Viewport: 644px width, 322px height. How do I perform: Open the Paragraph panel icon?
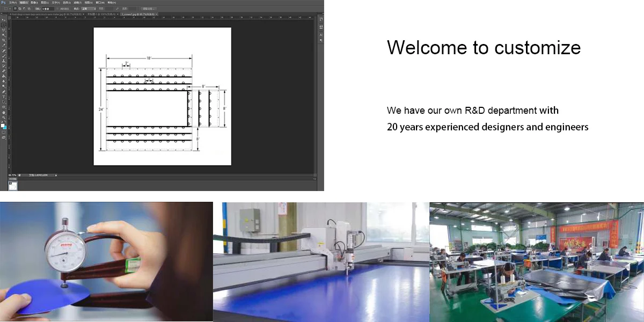pos(320,40)
